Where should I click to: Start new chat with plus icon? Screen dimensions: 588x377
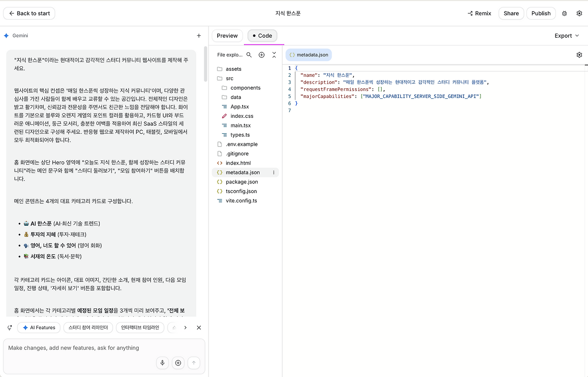[x=199, y=35]
